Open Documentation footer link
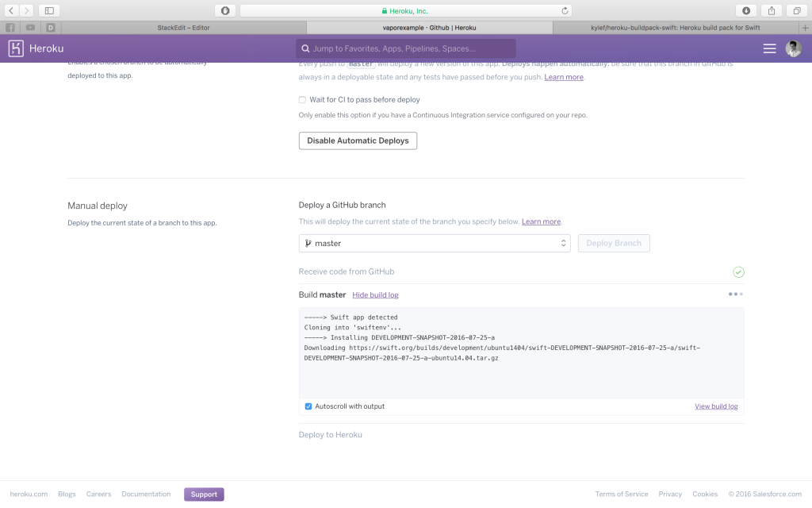Viewport: 812px width, 508px height. pyautogui.click(x=146, y=494)
